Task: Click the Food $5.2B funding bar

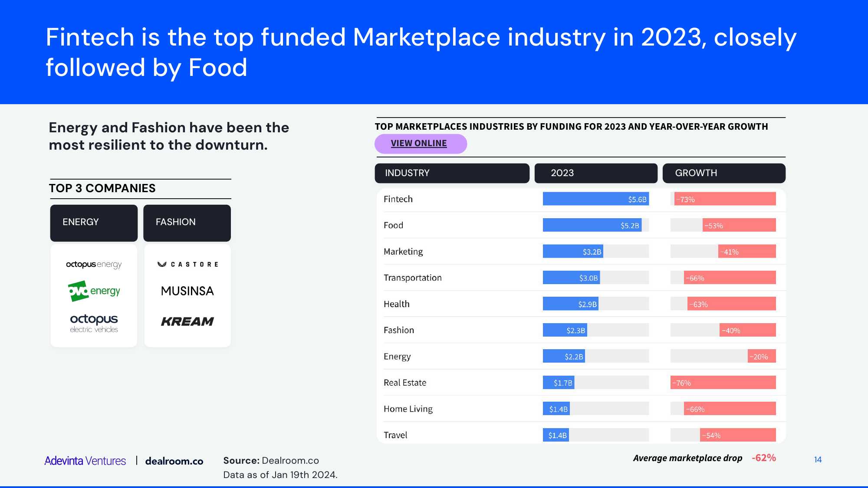Action: (592, 225)
